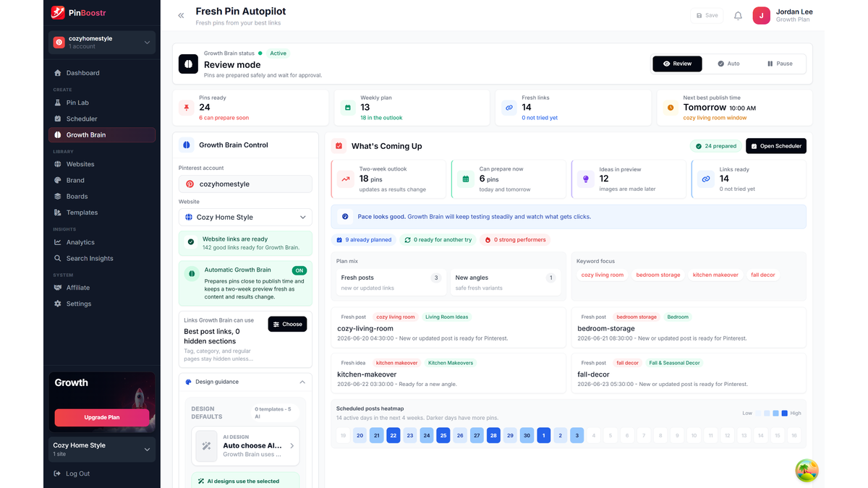Click Jordan Lee avatar
Viewport: 868px width, 488px height.
click(x=761, y=15)
